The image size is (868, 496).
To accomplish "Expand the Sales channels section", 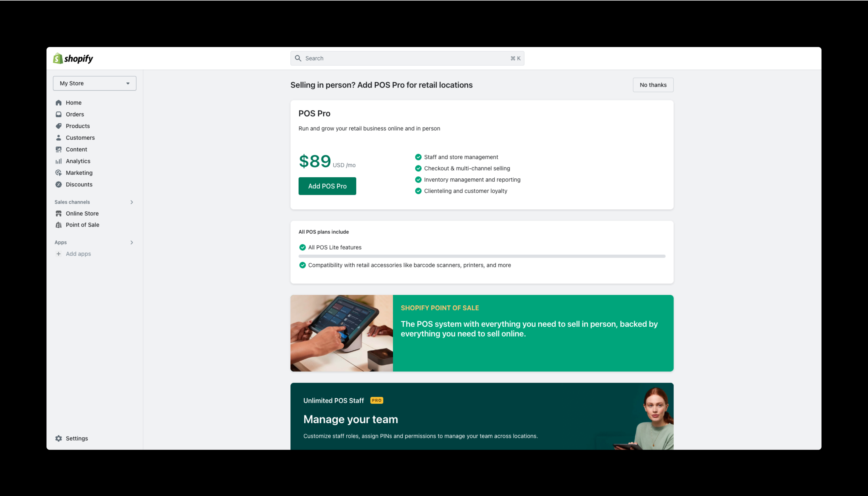I will pos(132,201).
